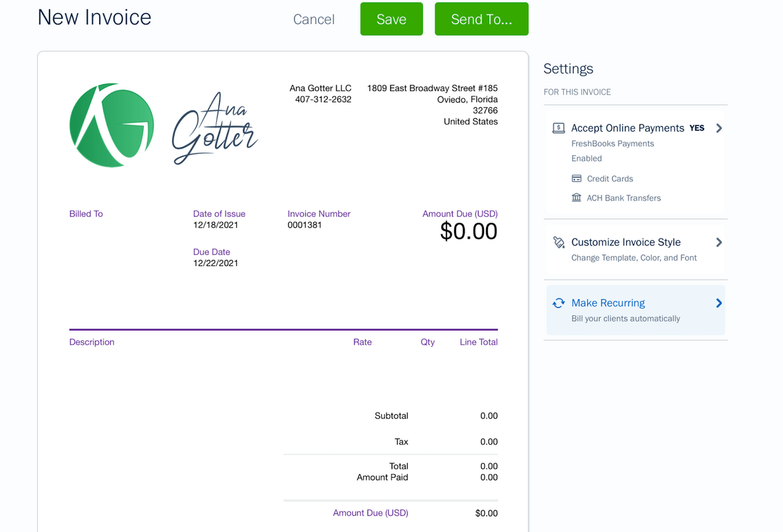
Task: Click the green AG company logo
Action: click(112, 125)
